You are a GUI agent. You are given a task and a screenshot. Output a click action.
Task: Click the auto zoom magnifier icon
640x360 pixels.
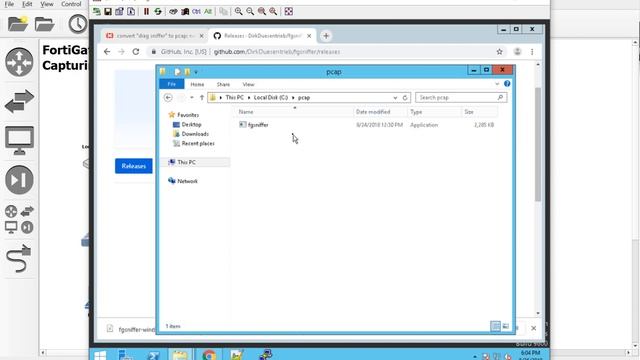point(273,11)
